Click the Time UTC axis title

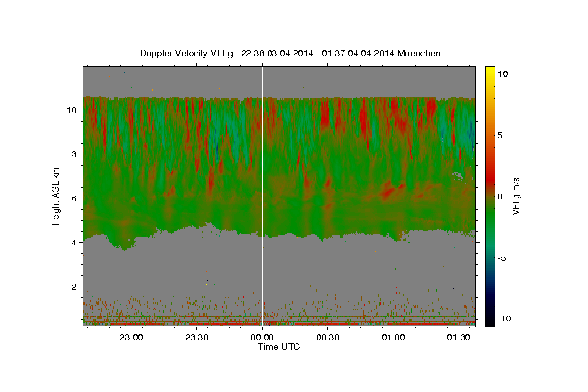[279, 347]
